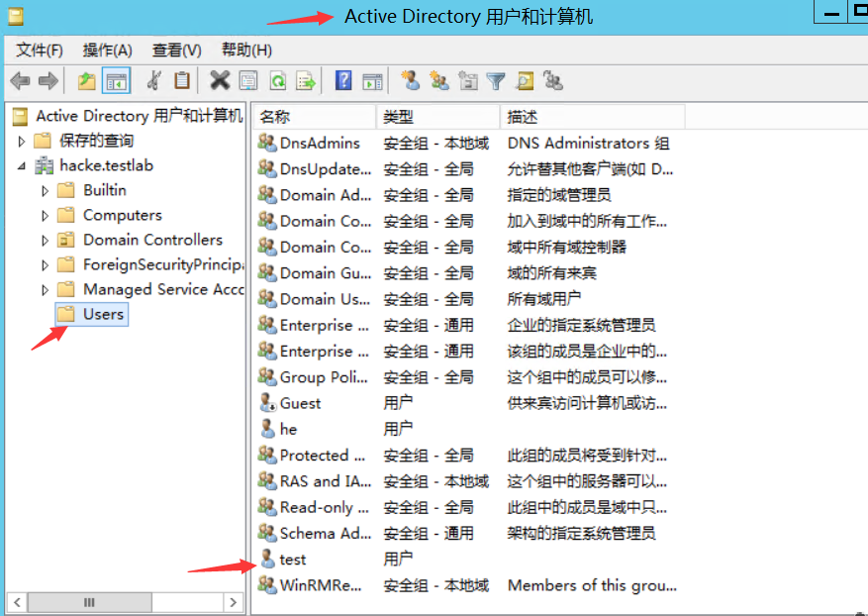This screenshot has width=868, height=616.
Task: Select the Users folder in tree
Action: pyautogui.click(x=92, y=314)
